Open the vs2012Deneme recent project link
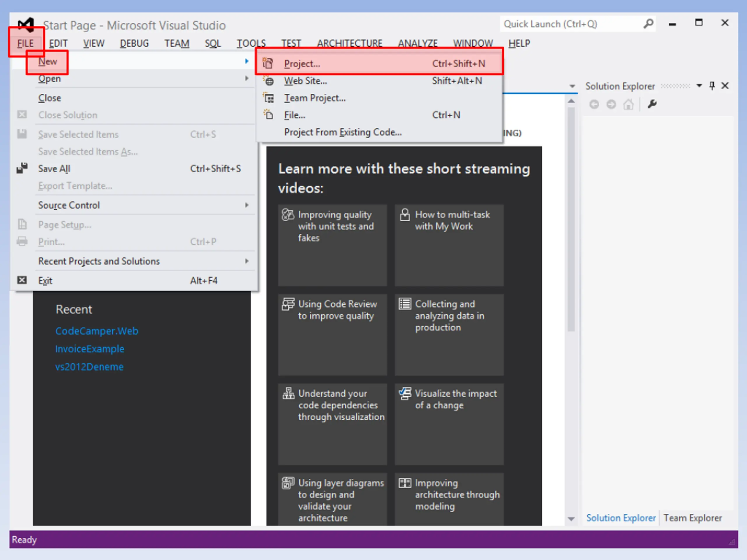Image resolution: width=747 pixels, height=560 pixels. pyautogui.click(x=90, y=367)
